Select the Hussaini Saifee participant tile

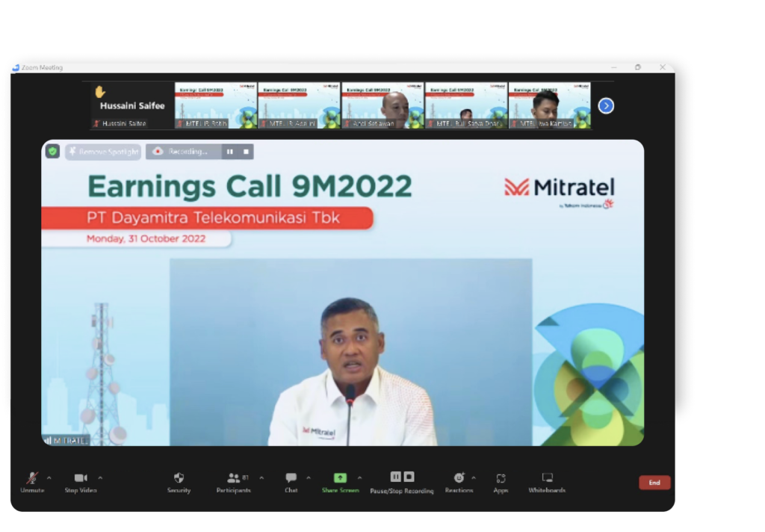click(132, 105)
